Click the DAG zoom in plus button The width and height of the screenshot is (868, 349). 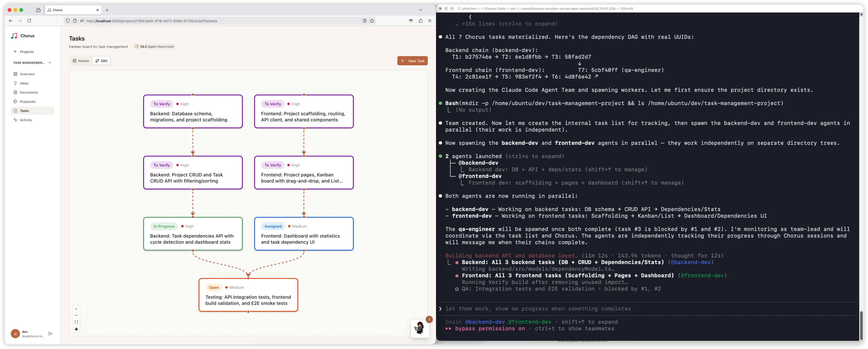pyautogui.click(x=77, y=309)
